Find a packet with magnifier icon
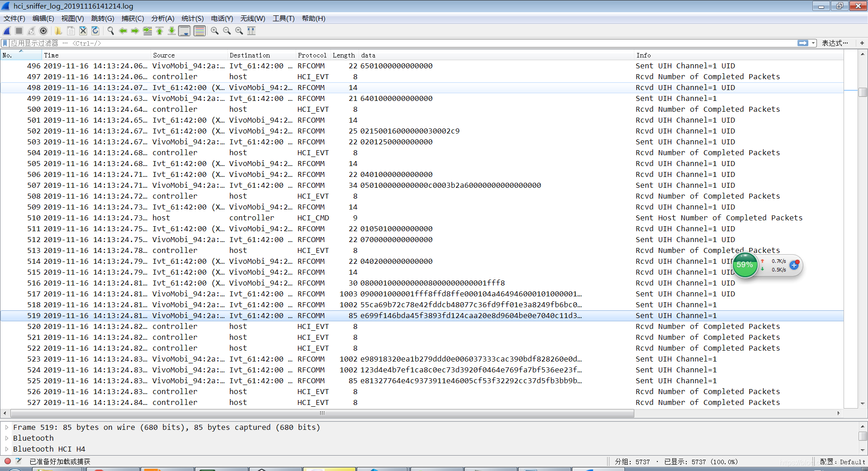The image size is (868, 471). tap(110, 31)
